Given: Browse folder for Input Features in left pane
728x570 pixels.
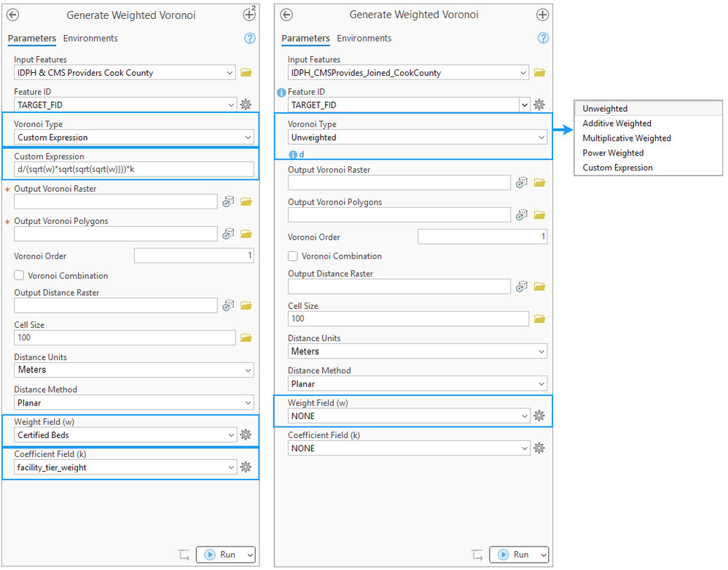Looking at the screenshot, I should tap(246, 72).
